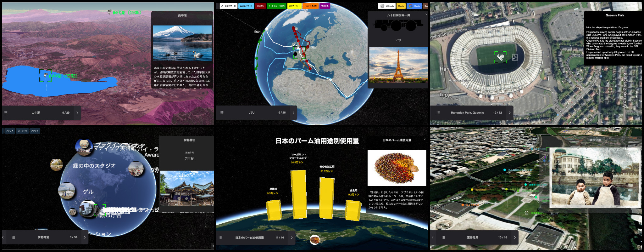This screenshot has width=644, height=252.
Task: Click the マーガリン・ショートニング yellow bar
Action: click(x=299, y=194)
